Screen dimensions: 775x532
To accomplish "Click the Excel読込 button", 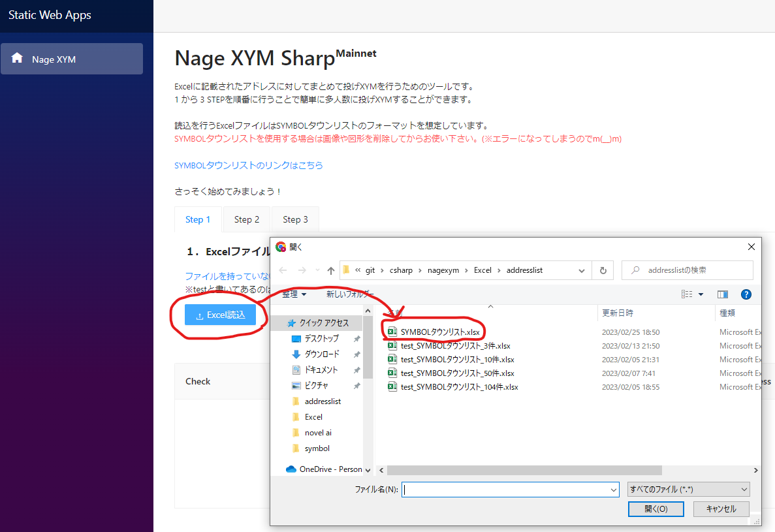I will 221,315.
